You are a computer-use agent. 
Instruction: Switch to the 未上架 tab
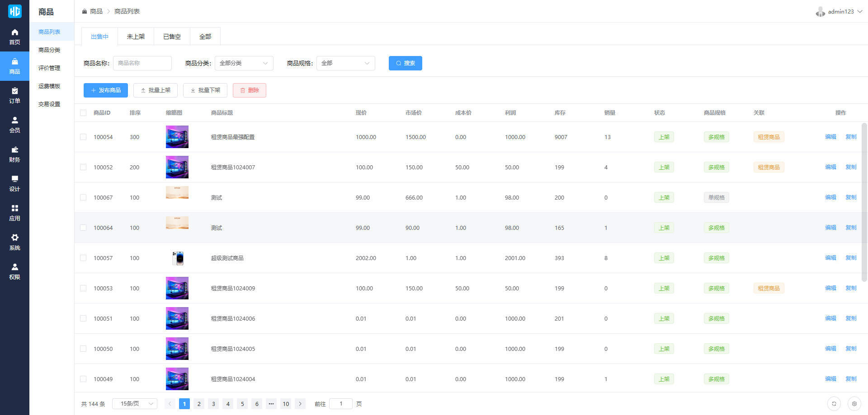tap(136, 37)
